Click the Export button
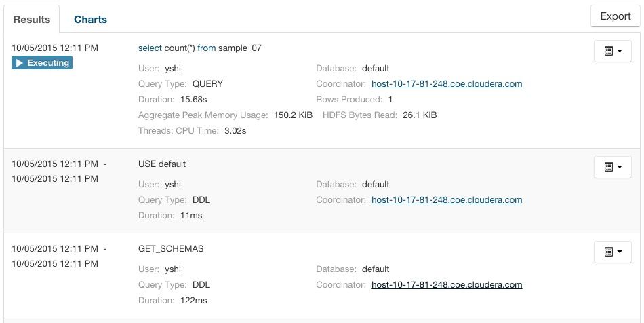644x323 pixels. tap(615, 16)
